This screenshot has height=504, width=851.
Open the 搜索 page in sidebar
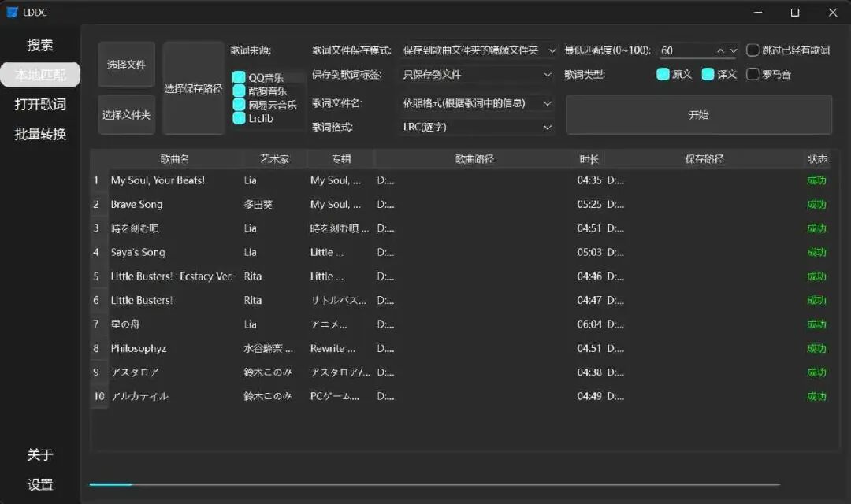pyautogui.click(x=40, y=45)
